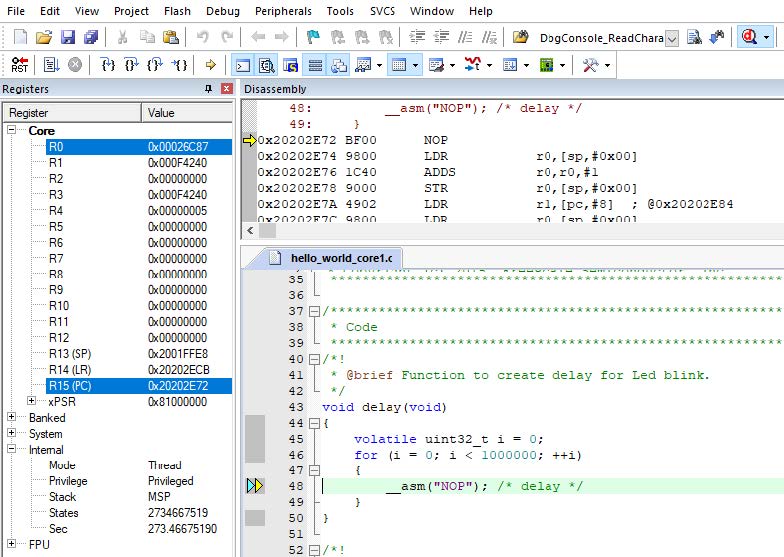Close the Registers panel
784x557 pixels.
pyautogui.click(x=227, y=89)
